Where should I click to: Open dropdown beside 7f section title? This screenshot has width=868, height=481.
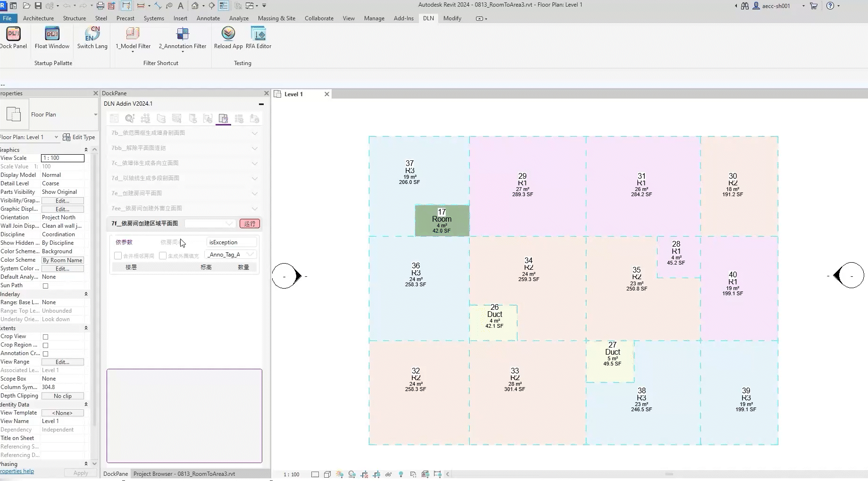click(x=210, y=224)
